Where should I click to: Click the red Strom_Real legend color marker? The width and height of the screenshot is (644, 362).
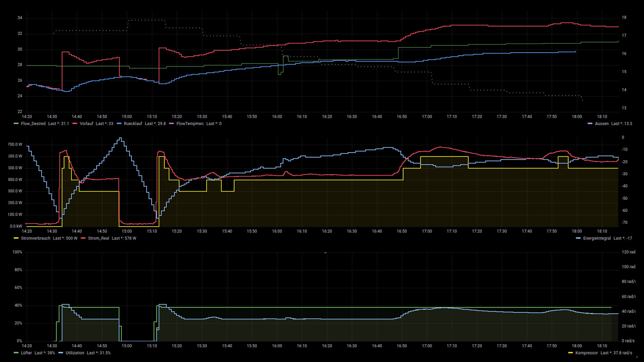pyautogui.click(x=83, y=239)
